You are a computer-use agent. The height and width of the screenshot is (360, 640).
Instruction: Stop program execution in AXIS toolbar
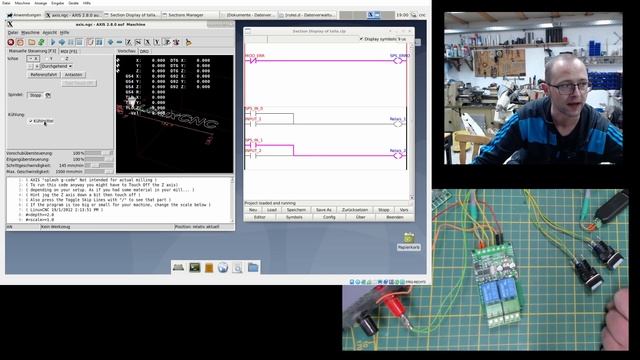(79, 42)
